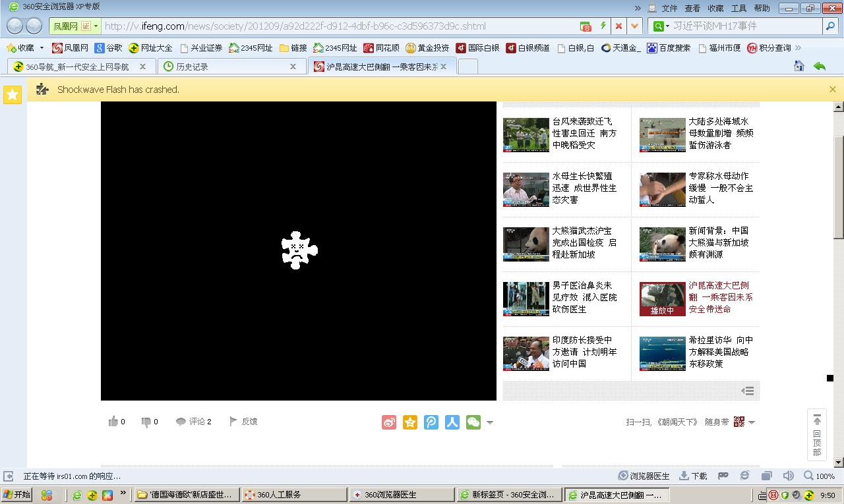Image resolution: width=844 pixels, height=504 pixels.
Task: Click into the URL address field
Action: [x=338, y=26]
